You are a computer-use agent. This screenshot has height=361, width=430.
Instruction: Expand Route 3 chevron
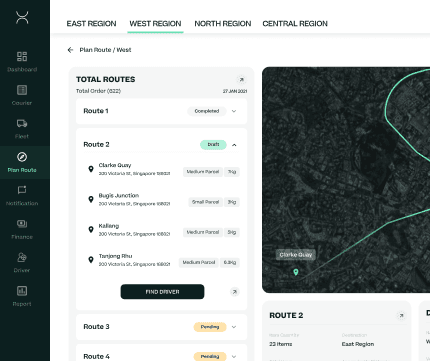[234, 327]
